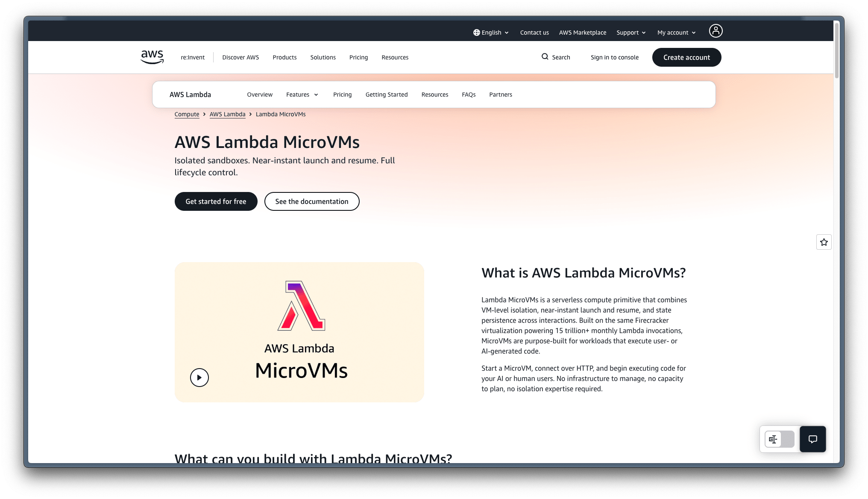Select the Overview tab in Lambda nav
This screenshot has width=868, height=499.
pos(260,94)
